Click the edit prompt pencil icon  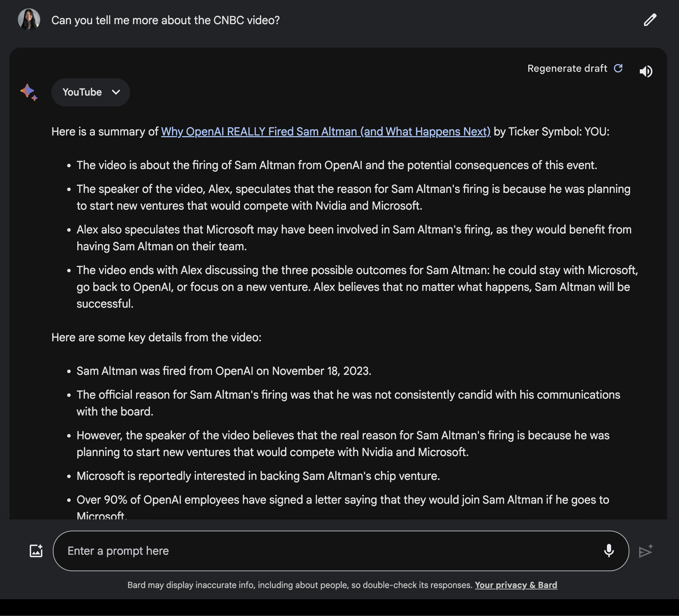pyautogui.click(x=650, y=20)
